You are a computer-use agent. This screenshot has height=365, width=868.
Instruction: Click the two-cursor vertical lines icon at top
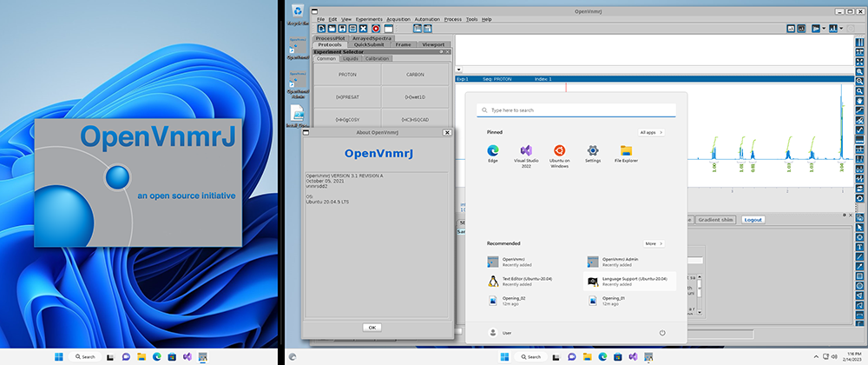point(859,43)
